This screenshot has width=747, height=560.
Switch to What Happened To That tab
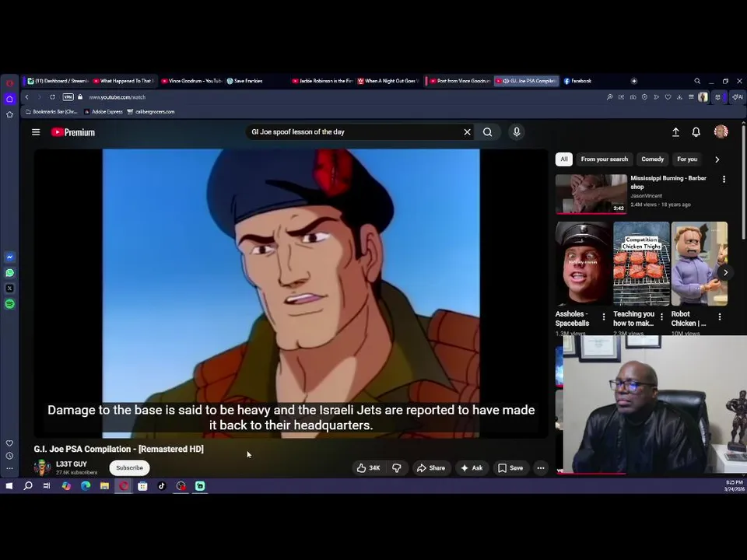coord(124,81)
